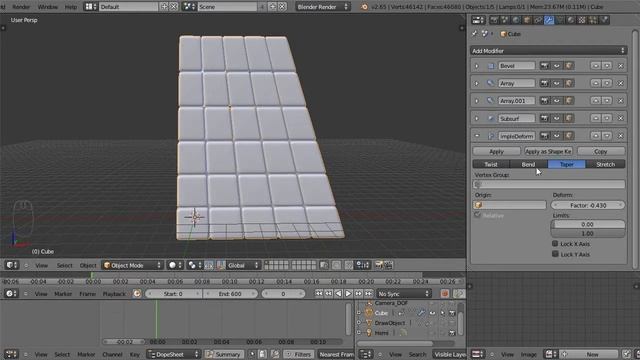Click the Apply button
The image size is (640, 360).
pos(496,151)
